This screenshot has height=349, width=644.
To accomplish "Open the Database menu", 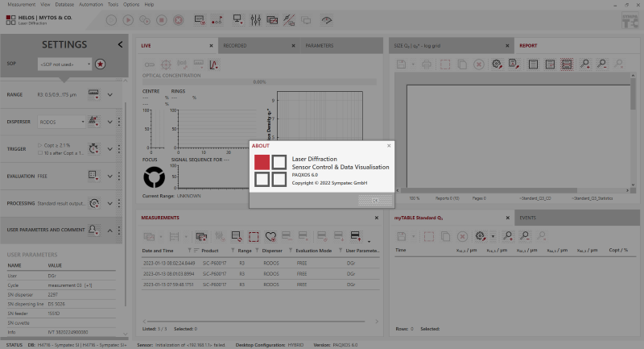I will (x=64, y=5).
